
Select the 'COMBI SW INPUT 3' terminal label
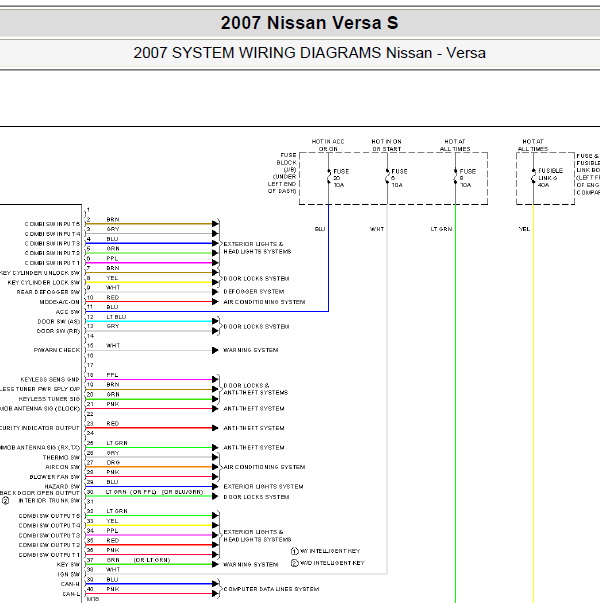[x=52, y=243]
